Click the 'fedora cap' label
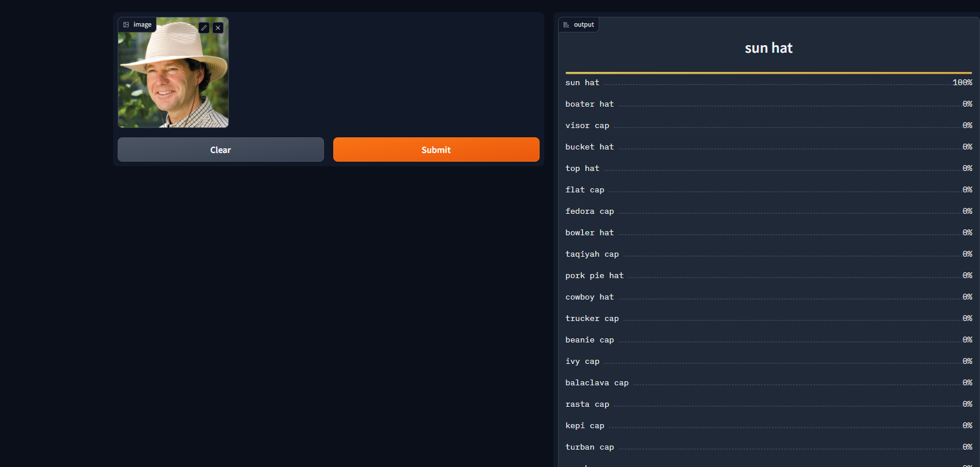This screenshot has width=980, height=467. 589,211
